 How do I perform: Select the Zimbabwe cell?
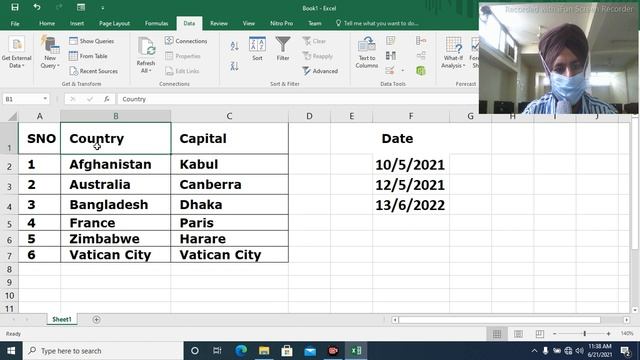click(x=116, y=239)
